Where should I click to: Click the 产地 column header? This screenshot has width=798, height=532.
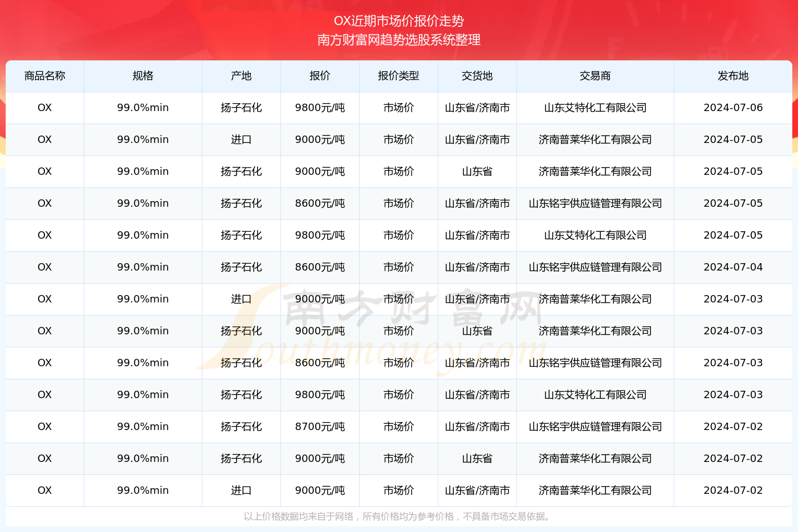(x=241, y=76)
